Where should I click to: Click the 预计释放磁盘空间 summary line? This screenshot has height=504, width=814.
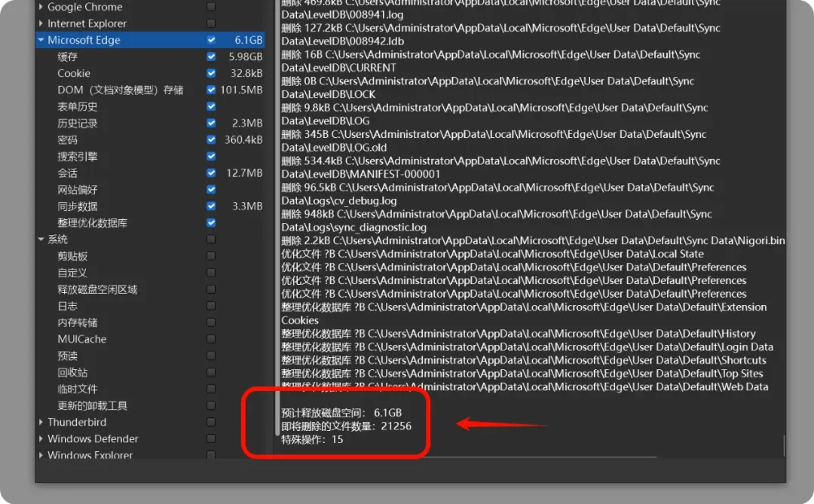(341, 413)
